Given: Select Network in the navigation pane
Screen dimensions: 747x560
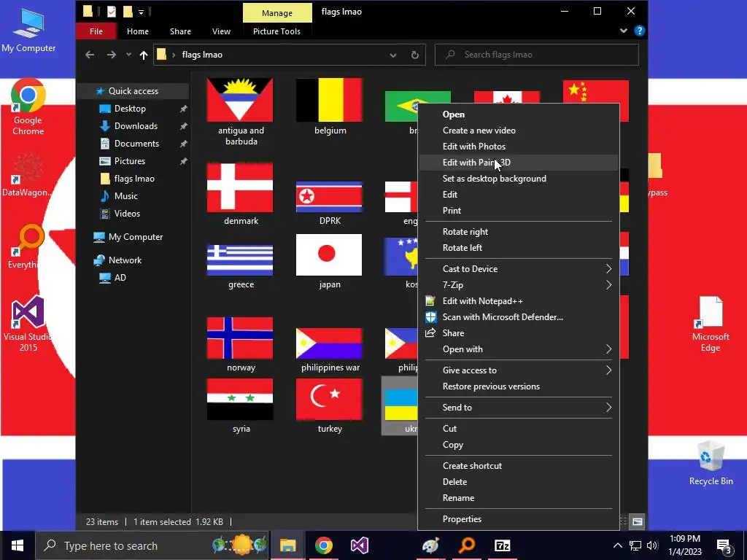Looking at the screenshot, I should [125, 260].
